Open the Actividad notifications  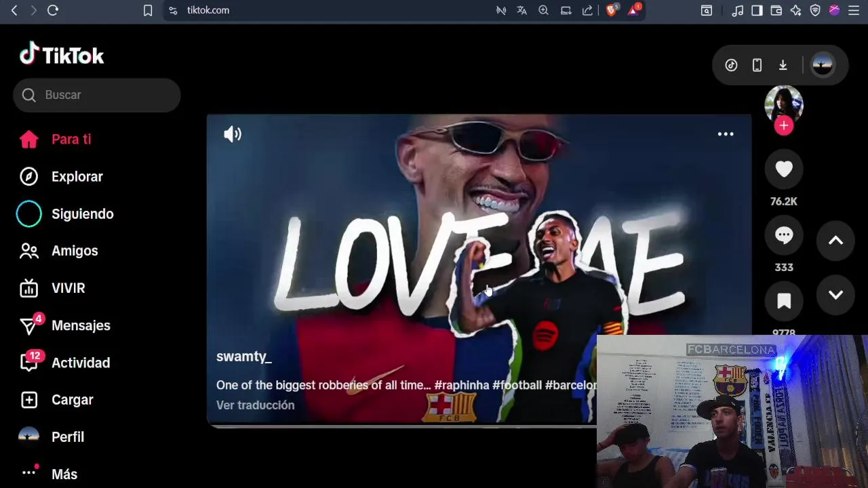64,363
